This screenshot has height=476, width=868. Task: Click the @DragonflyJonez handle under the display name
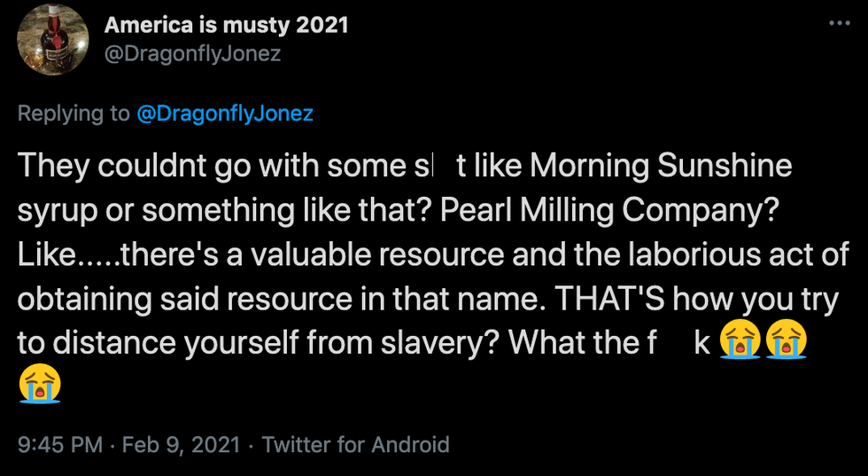coord(193,53)
